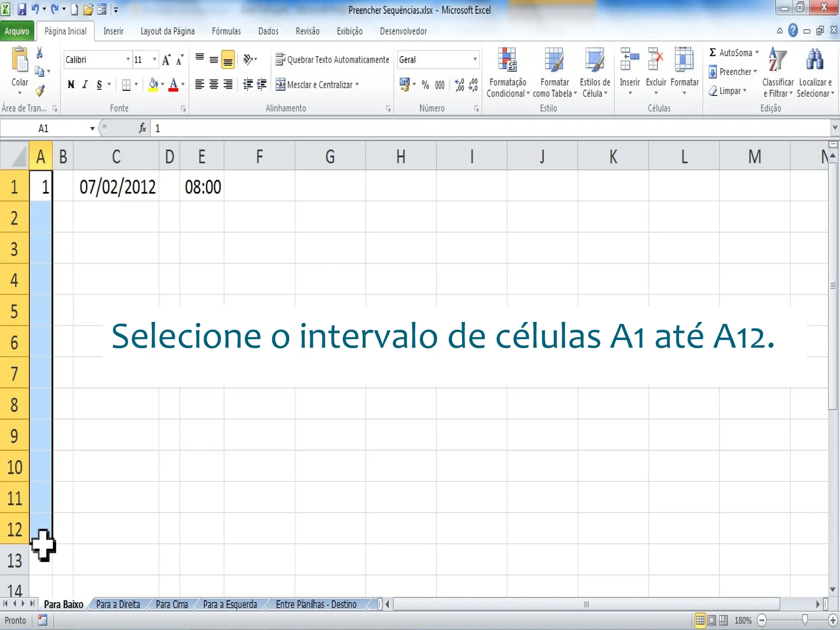
Task: Click cell C1 containing 07/02/2012
Action: pos(116,187)
